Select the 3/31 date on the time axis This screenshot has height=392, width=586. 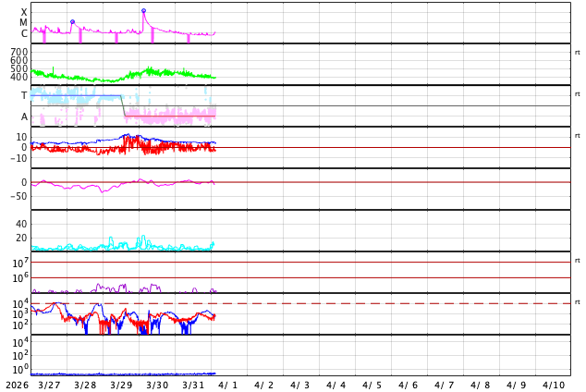click(192, 385)
